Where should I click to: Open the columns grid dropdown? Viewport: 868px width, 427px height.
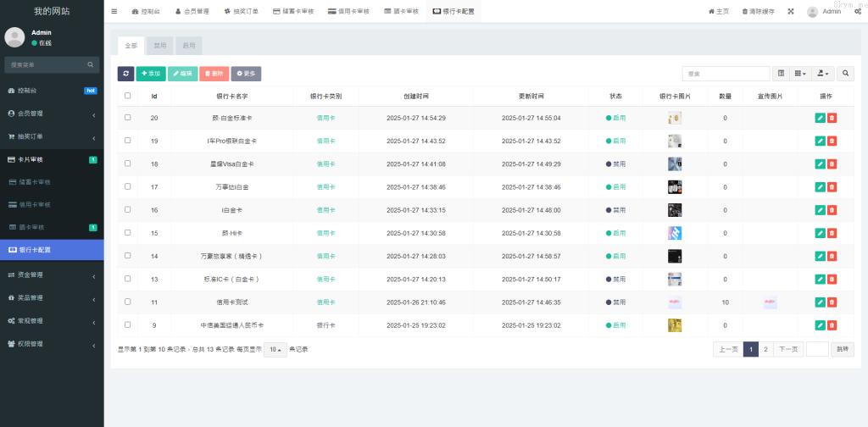click(x=800, y=74)
